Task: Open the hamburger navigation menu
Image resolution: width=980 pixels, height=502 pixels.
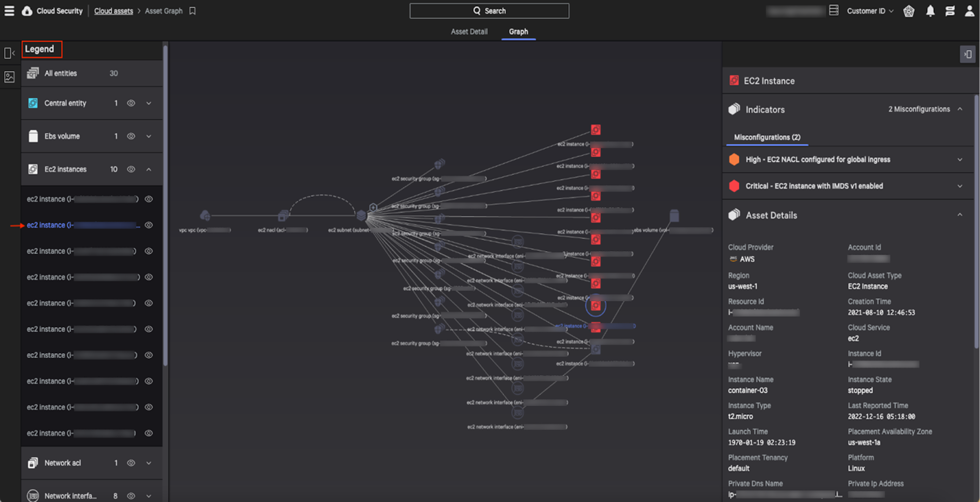Action: pyautogui.click(x=9, y=10)
